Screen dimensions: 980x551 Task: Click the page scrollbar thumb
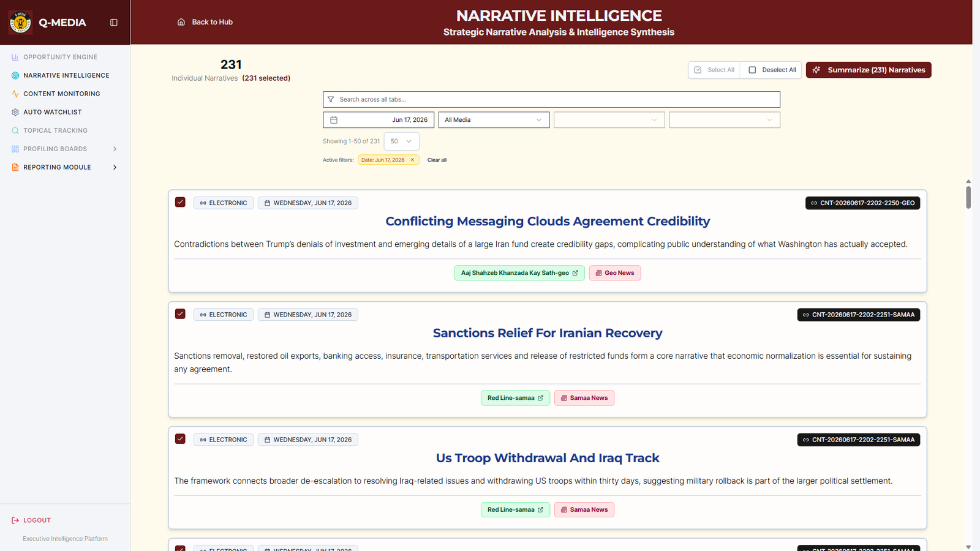(968, 197)
